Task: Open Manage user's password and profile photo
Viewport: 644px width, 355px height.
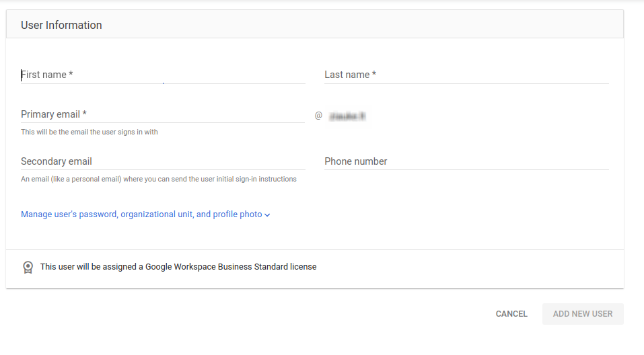Action: click(141, 214)
